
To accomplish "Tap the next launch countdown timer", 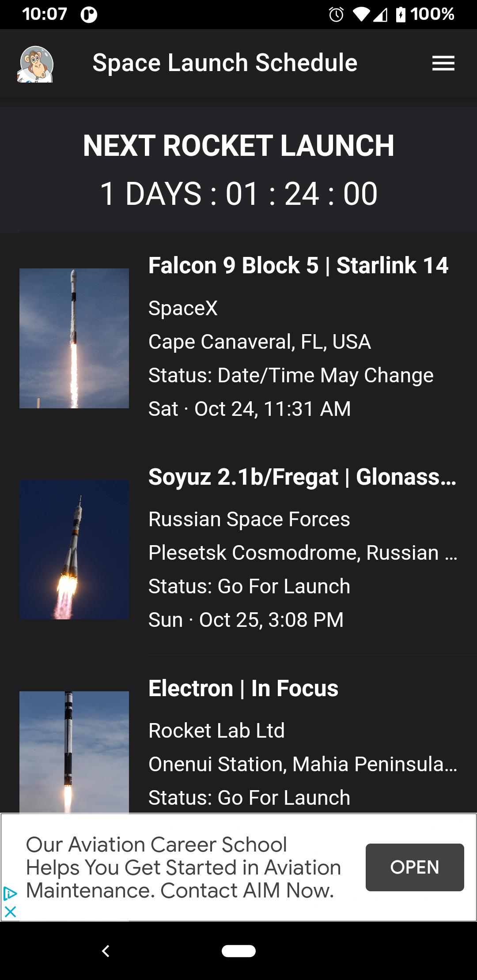I will coord(238,193).
